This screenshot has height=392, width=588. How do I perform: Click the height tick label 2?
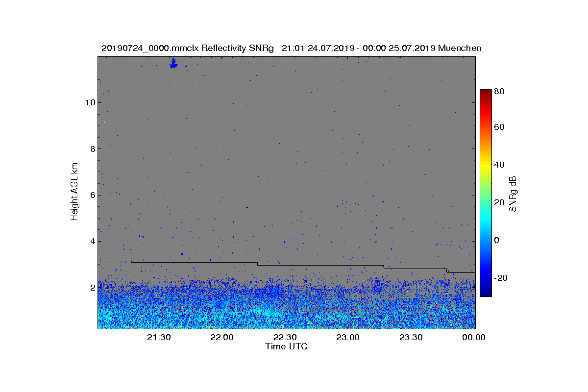pos(92,287)
